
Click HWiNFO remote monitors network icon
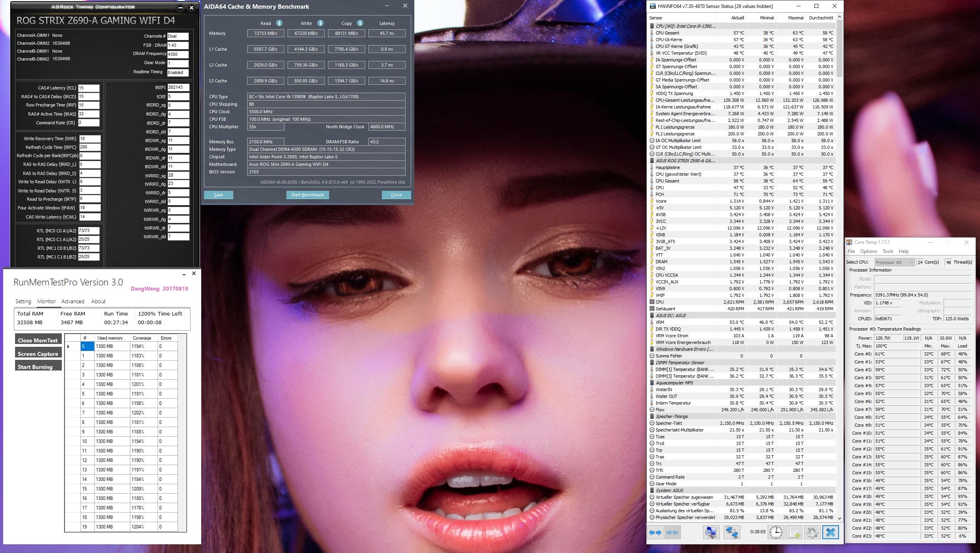(732, 532)
